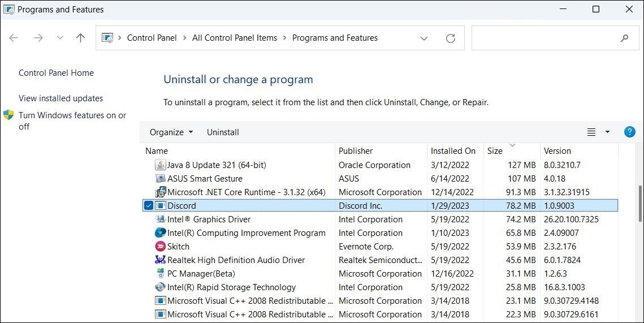This screenshot has height=323, width=644.
Task: Click the Uninstall toolbar button
Action: click(x=223, y=132)
